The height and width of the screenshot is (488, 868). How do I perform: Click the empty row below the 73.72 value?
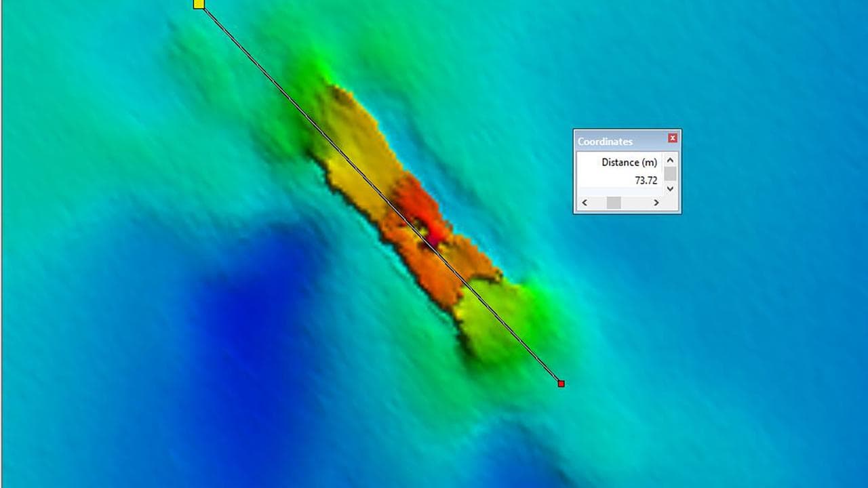pyautogui.click(x=618, y=191)
